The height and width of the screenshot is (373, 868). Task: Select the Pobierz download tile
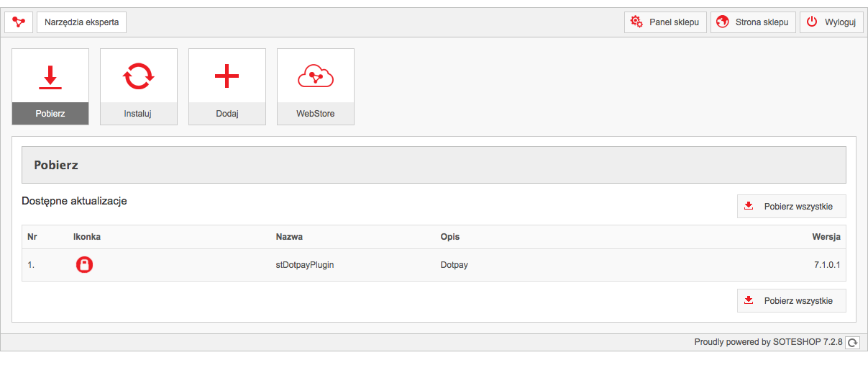[50, 86]
